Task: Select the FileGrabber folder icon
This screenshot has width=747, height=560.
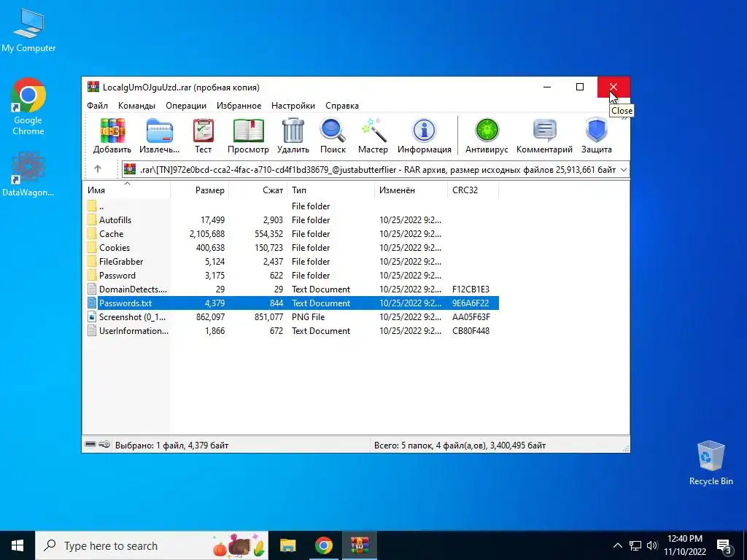Action: click(92, 262)
